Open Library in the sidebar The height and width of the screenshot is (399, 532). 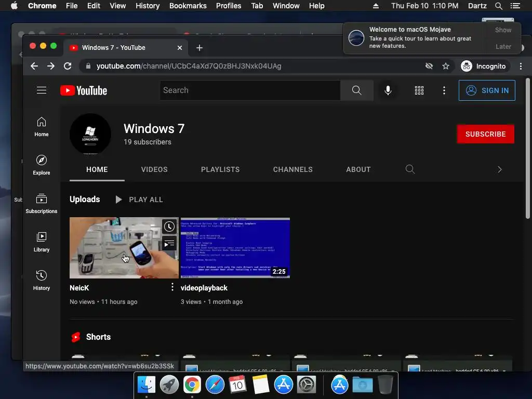[x=42, y=242]
